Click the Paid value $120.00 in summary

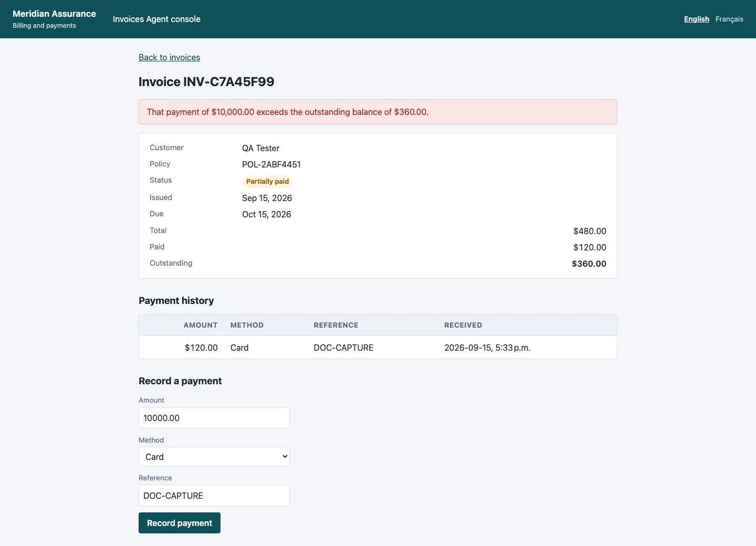click(590, 247)
